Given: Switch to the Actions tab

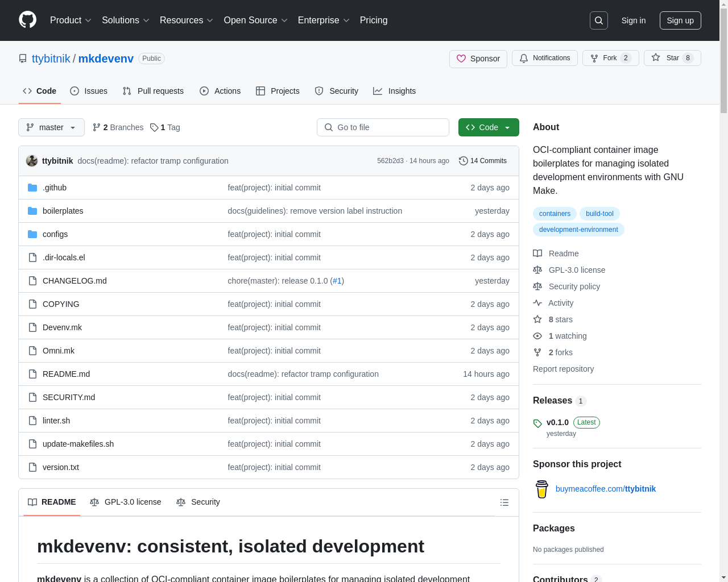Looking at the screenshot, I should (220, 91).
